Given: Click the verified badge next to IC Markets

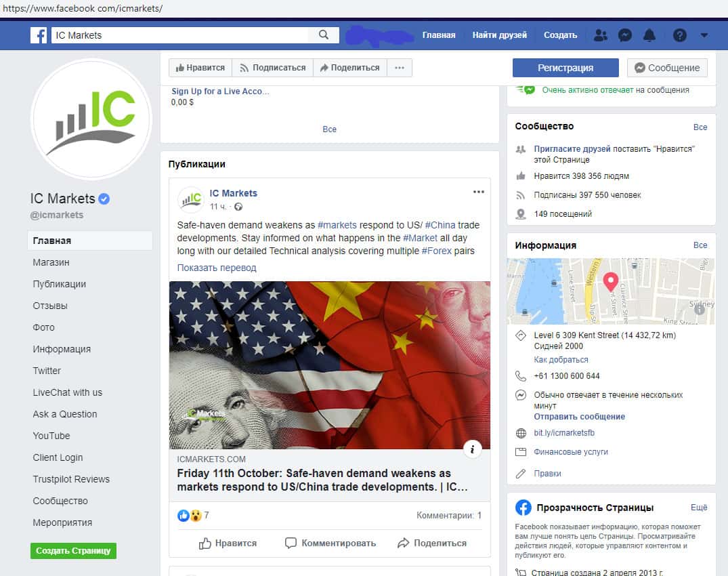Looking at the screenshot, I should pyautogui.click(x=104, y=199).
